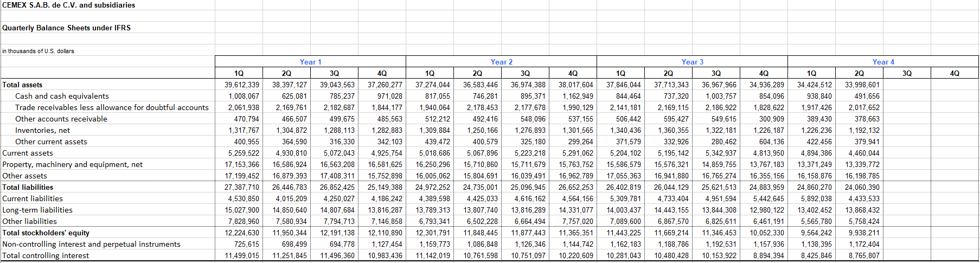Select the other current assets value 400,579

pyautogui.click(x=485, y=142)
